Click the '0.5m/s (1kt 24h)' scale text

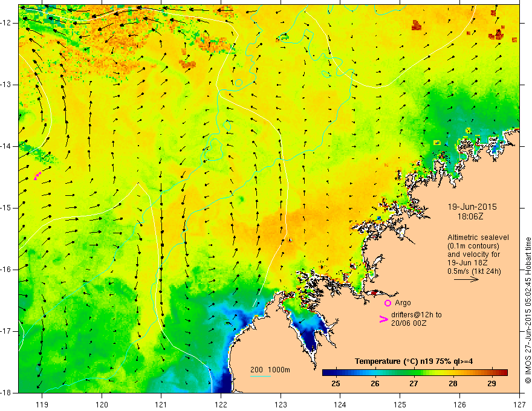[x=474, y=271]
